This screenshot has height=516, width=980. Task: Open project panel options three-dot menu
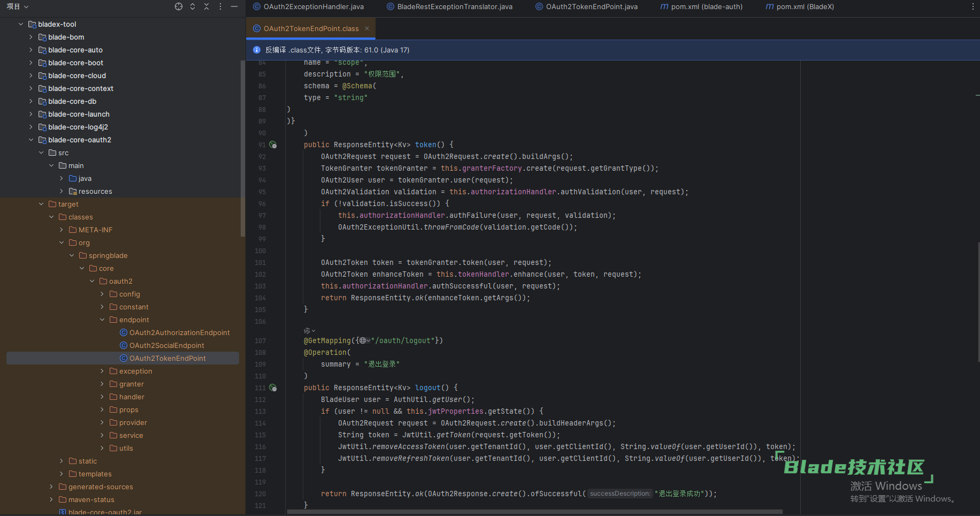click(220, 6)
